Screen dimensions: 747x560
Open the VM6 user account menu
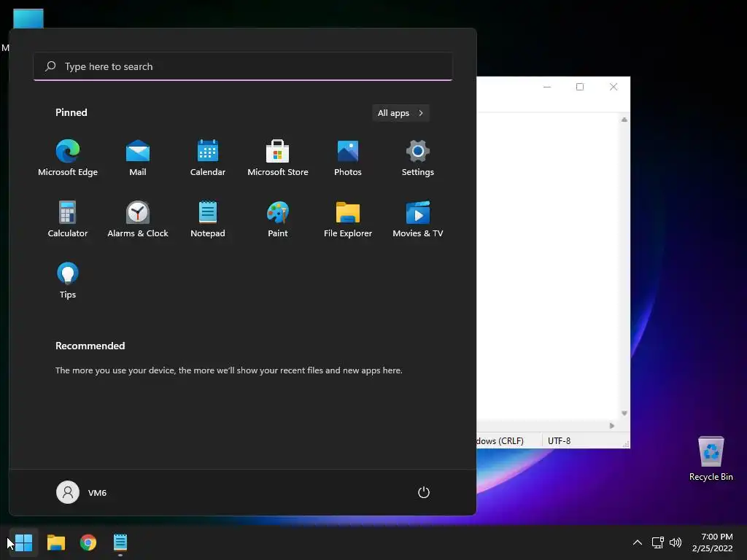(x=82, y=492)
